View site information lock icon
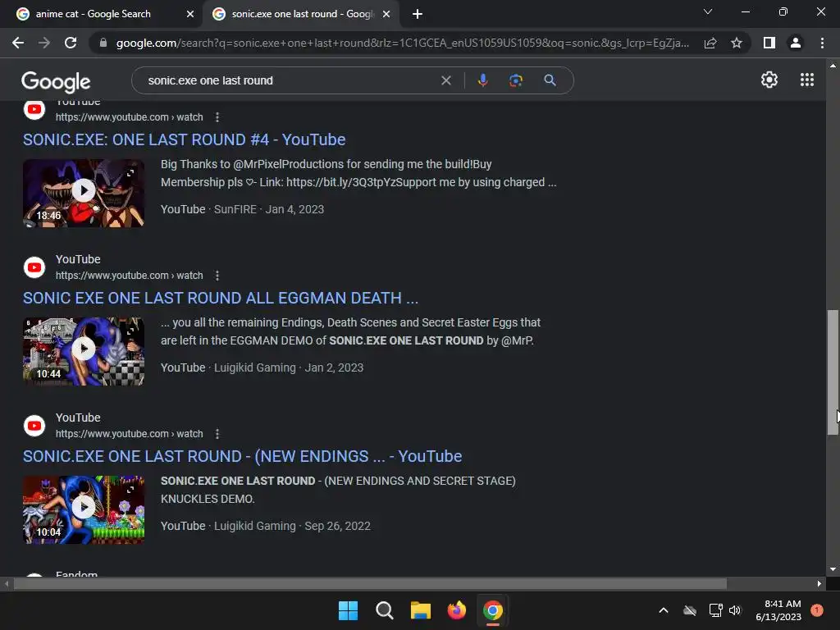The height and width of the screenshot is (630, 840). point(103,43)
